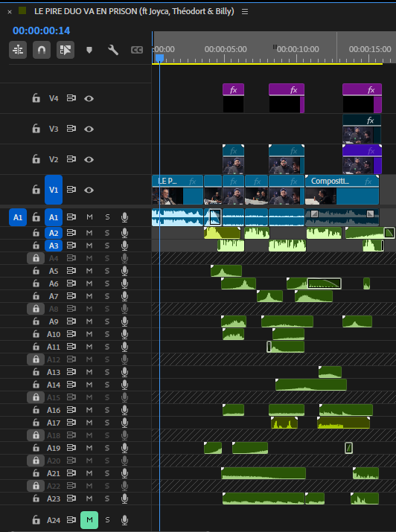Toggle V1 track targeting button

click(x=54, y=190)
